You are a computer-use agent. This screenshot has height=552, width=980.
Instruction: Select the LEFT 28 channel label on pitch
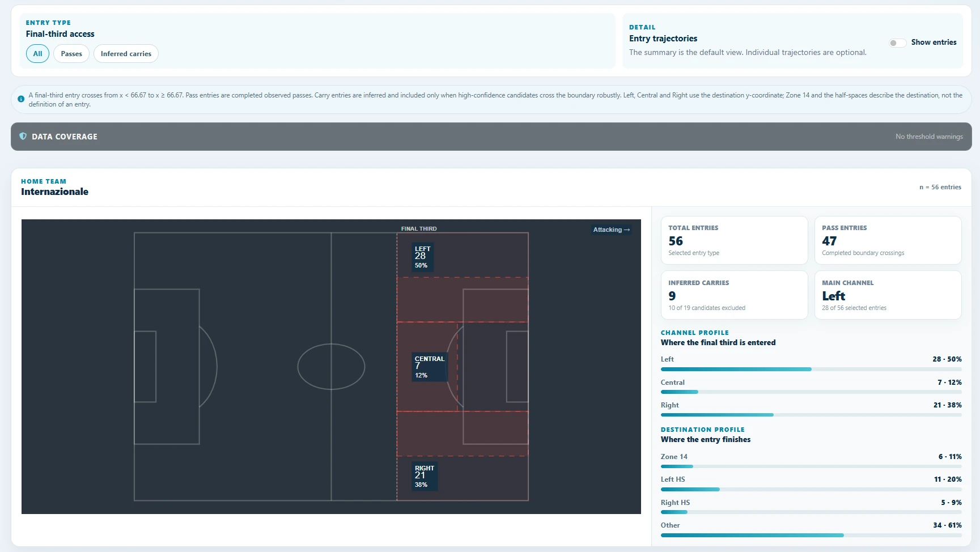[423, 257]
